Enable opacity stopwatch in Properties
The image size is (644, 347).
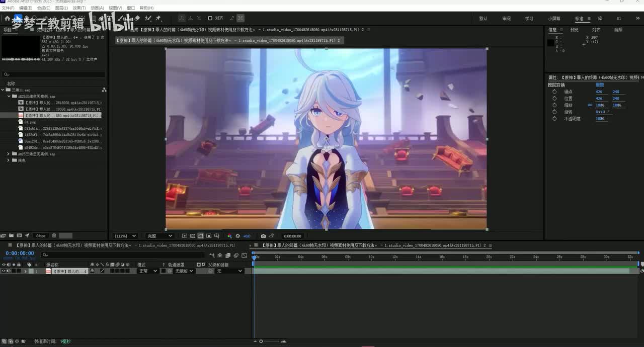(x=554, y=119)
